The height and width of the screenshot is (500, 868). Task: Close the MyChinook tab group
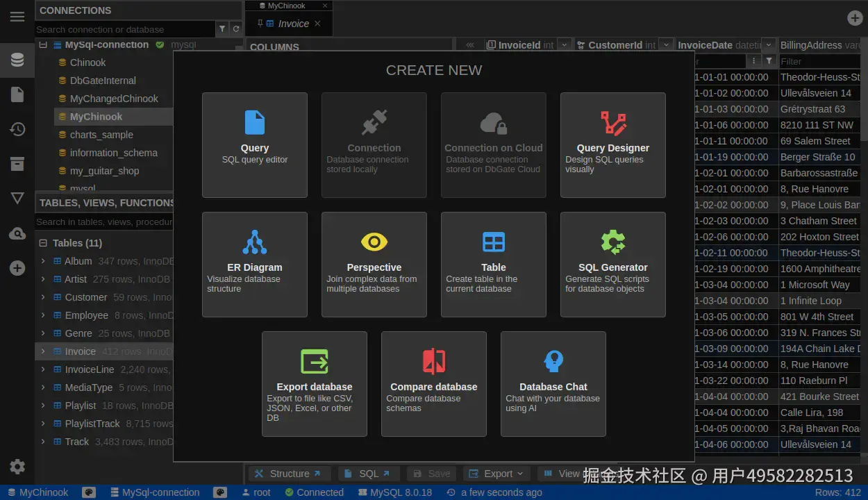coord(324,6)
